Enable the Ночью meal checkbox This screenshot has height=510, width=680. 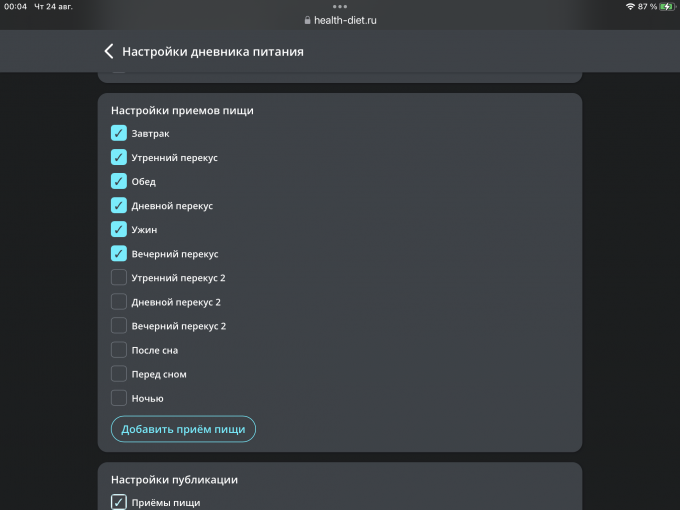pyautogui.click(x=119, y=398)
